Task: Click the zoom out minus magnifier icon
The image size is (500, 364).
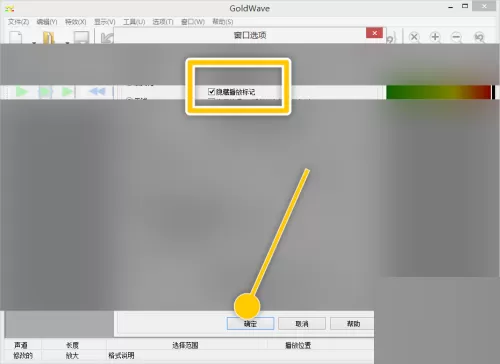Action: [x=456, y=37]
